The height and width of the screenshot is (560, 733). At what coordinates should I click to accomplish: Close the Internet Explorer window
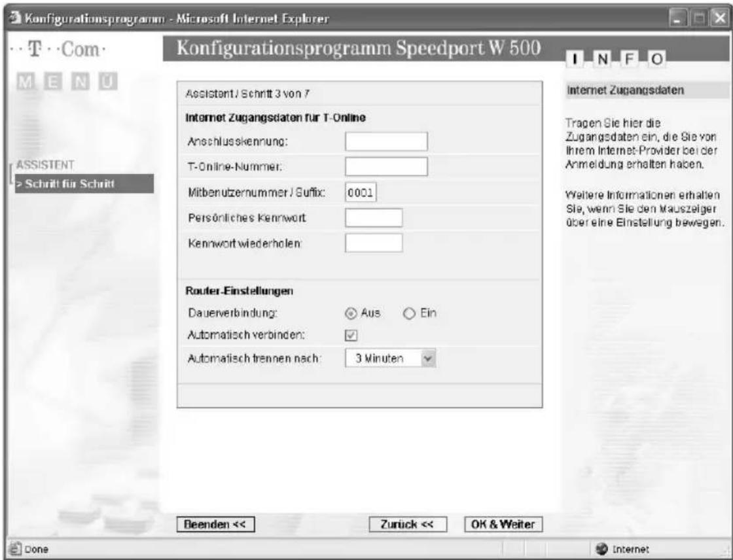[x=719, y=19]
